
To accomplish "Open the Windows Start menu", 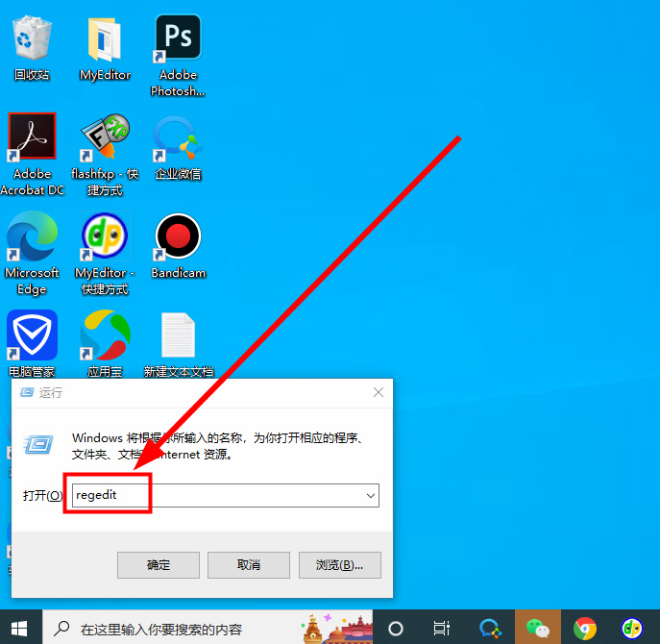I will pyautogui.click(x=20, y=628).
